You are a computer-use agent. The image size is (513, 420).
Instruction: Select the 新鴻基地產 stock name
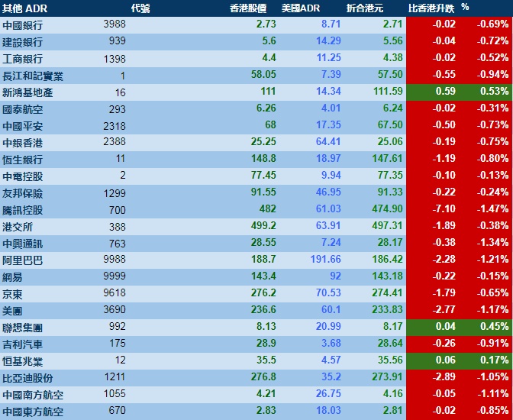[x=27, y=92]
